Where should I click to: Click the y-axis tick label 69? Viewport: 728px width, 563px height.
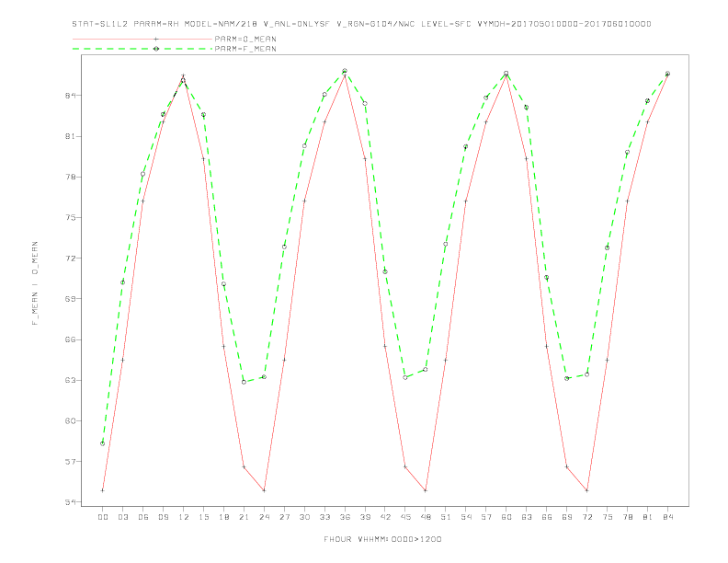click(71, 299)
